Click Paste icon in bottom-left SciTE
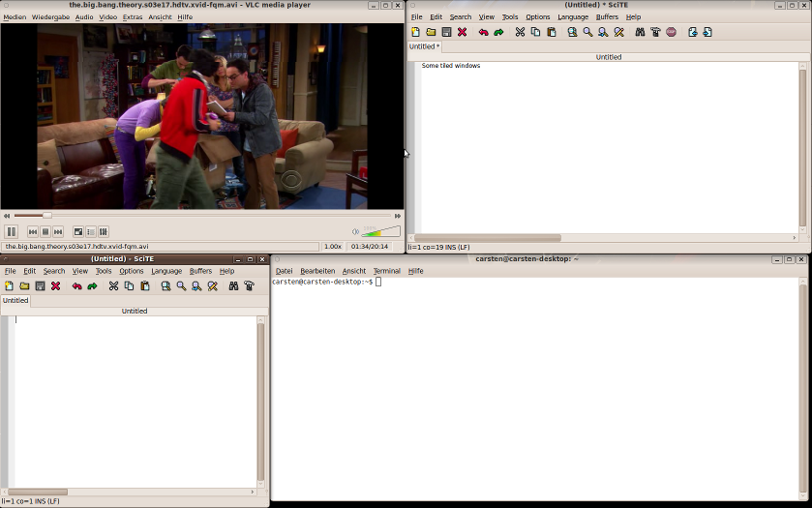The width and height of the screenshot is (812, 508). (145, 286)
